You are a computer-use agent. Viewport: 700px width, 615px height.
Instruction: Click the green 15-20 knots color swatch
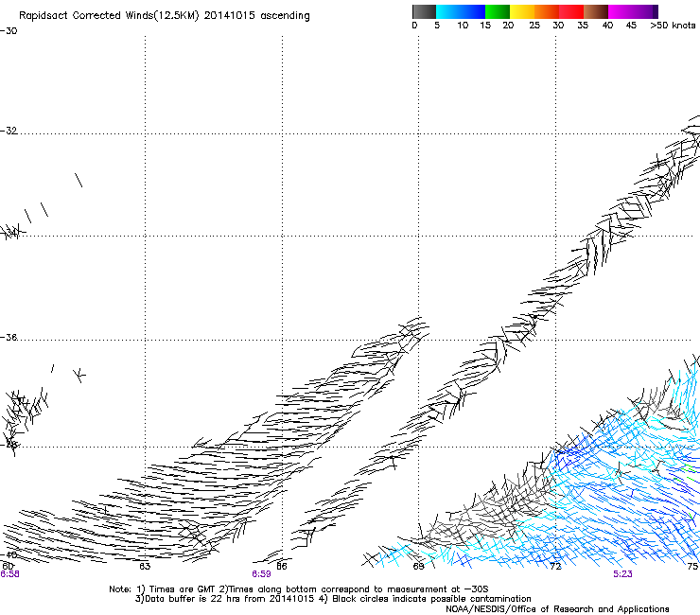pos(498,11)
